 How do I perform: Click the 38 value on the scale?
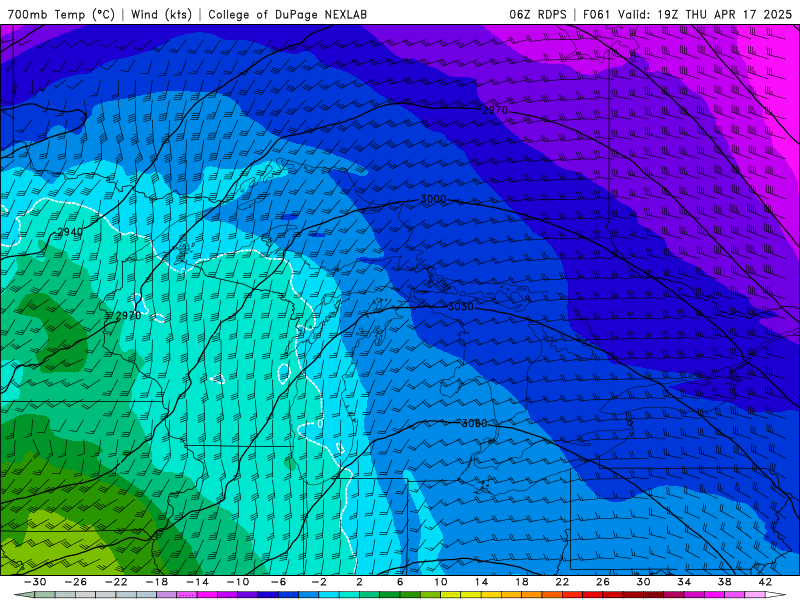[724, 582]
